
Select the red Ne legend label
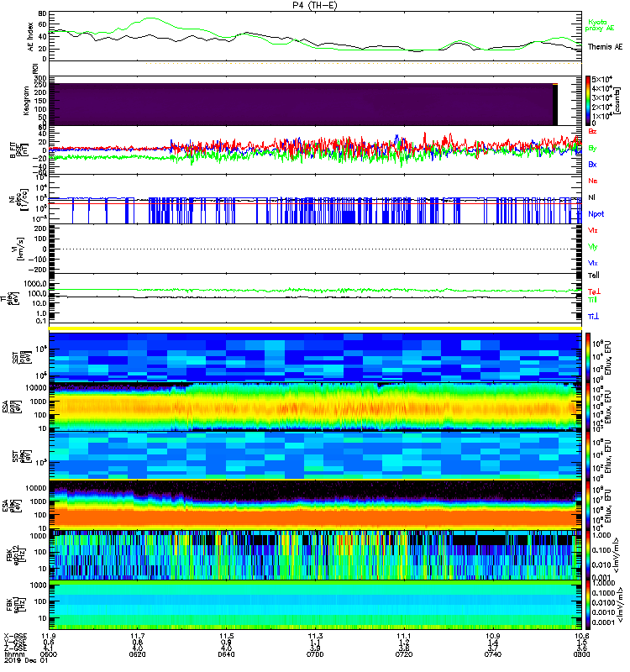pos(593,181)
